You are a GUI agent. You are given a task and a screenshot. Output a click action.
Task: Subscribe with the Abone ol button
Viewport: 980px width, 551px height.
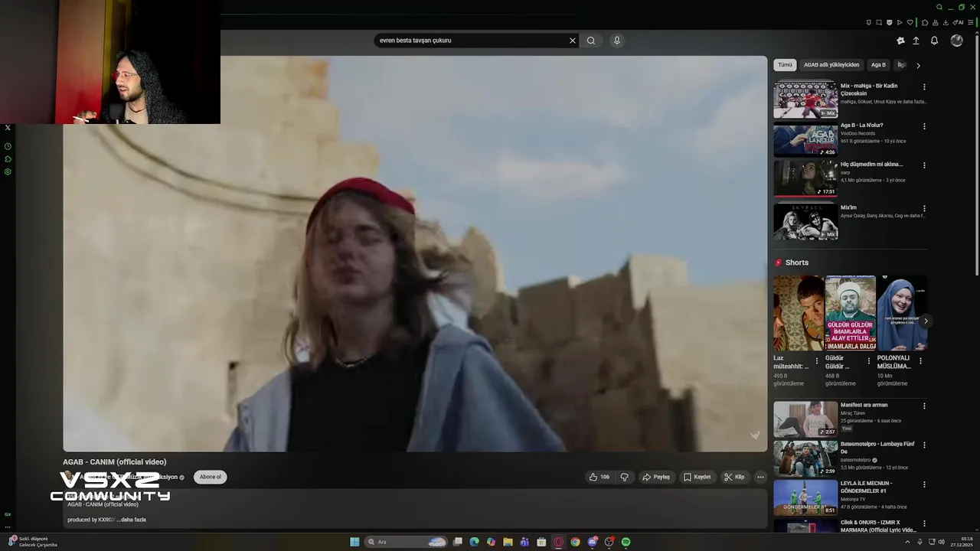[x=210, y=477]
